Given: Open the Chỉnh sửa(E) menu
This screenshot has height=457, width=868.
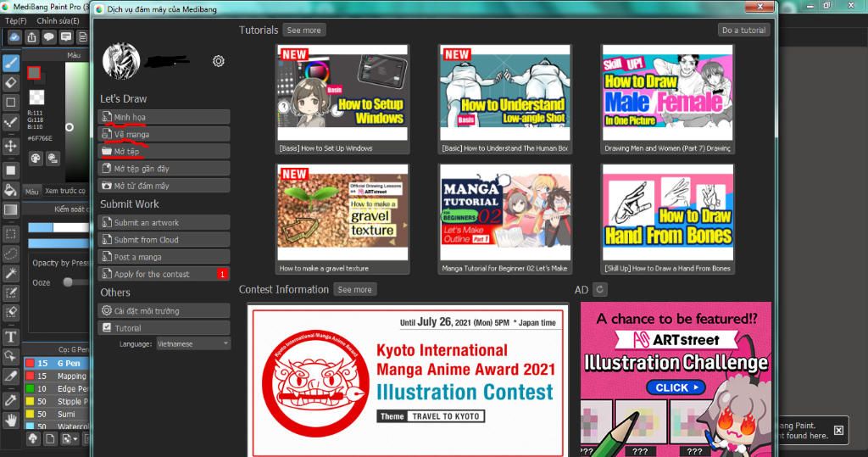Looking at the screenshot, I should click(58, 20).
